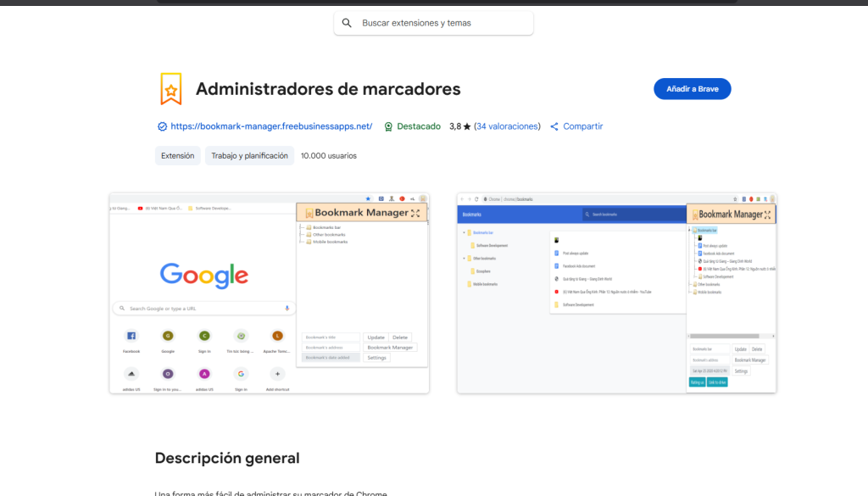Screen dimensions: 868x496
Task: Click the share icon beside Compartir
Action: tap(554, 126)
